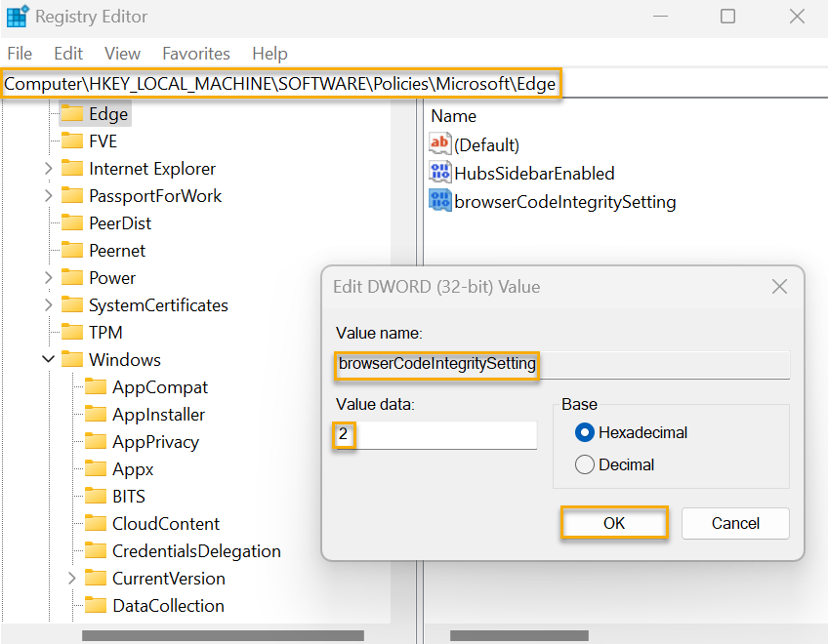Expand the Internet Explorer key
The width and height of the screenshot is (828, 644).
pyautogui.click(x=48, y=168)
